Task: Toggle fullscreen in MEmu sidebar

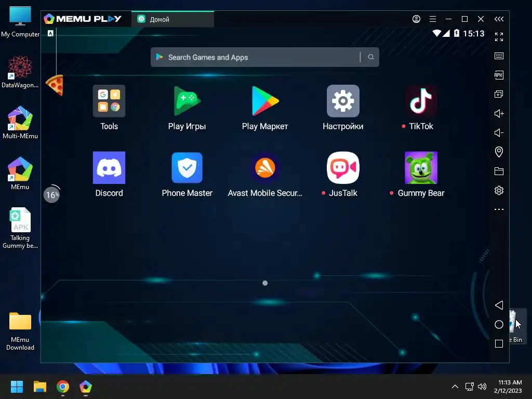Action: [x=499, y=37]
